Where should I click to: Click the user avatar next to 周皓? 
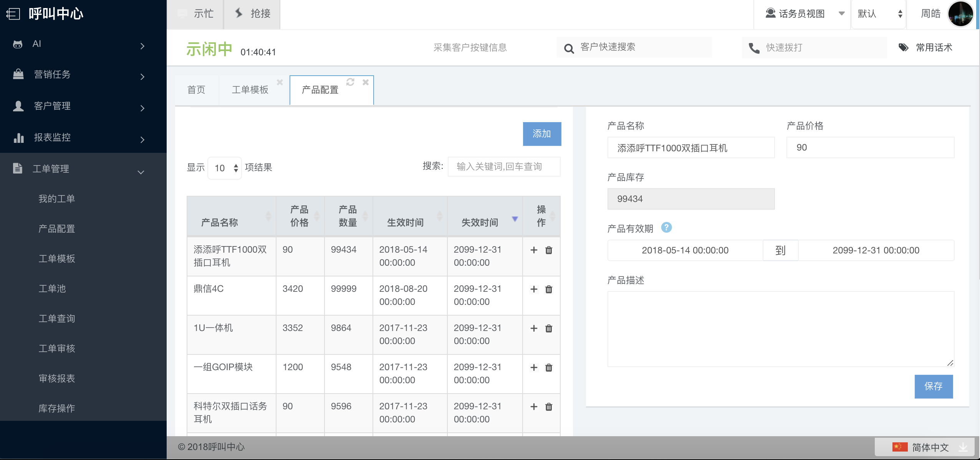point(960,14)
